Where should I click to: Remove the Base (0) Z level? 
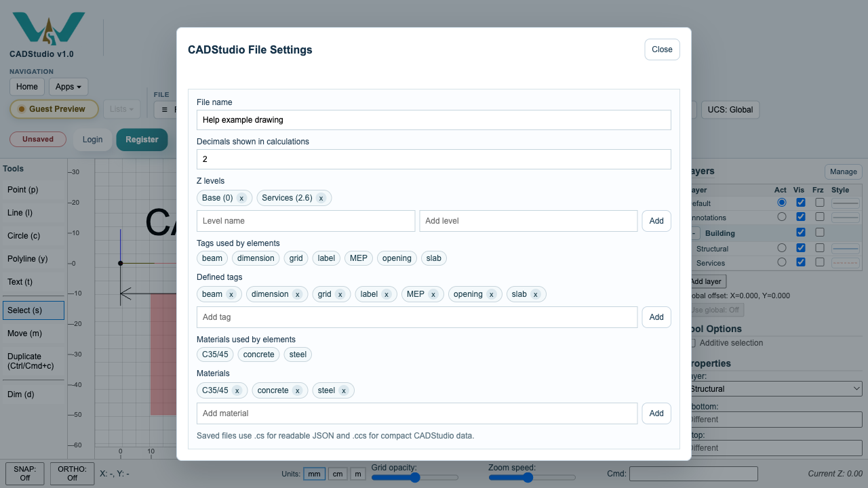241,198
